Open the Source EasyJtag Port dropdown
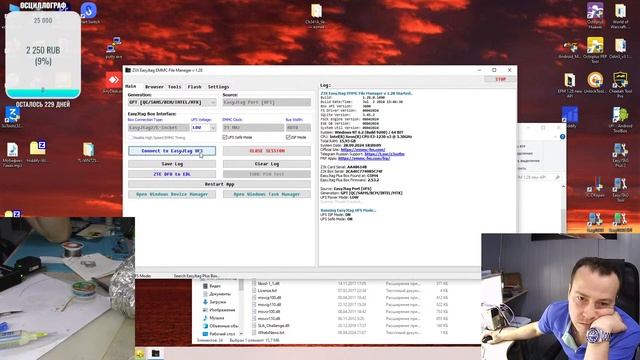Screen dimensions: 640x360 [267, 102]
